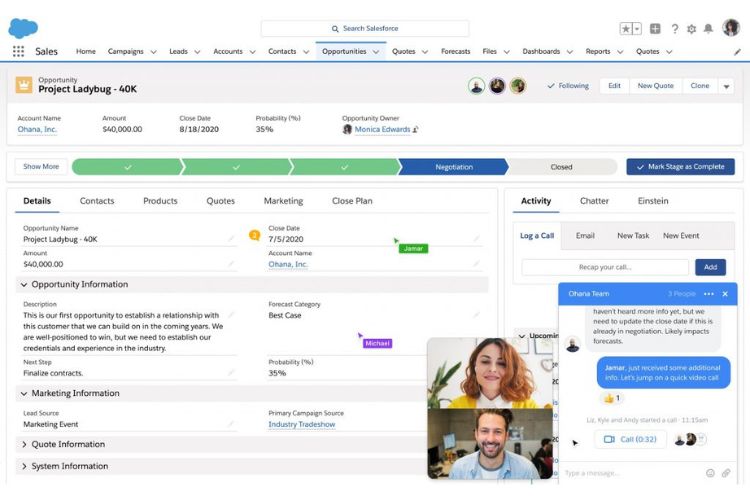
Task: Open the App Launcher grid icon
Action: 18,51
